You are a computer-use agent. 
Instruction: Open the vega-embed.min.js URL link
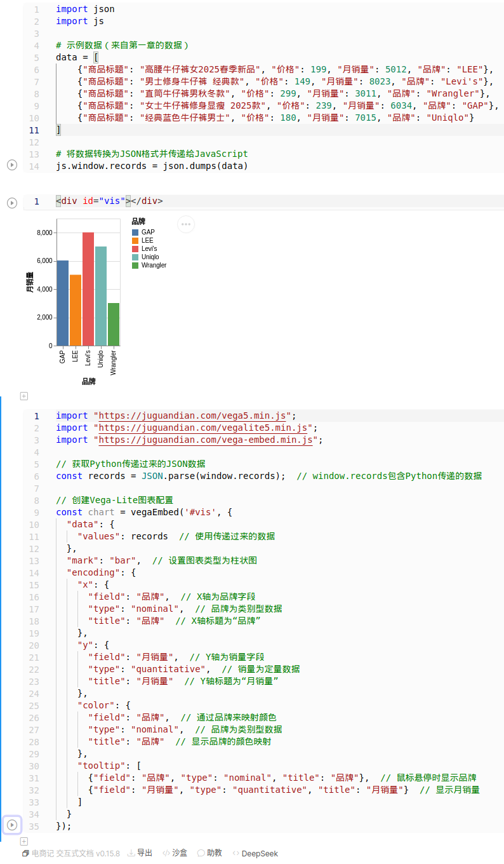206,440
